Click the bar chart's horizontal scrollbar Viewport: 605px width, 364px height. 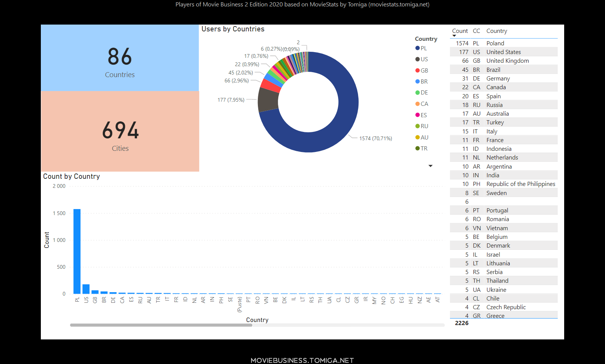tap(161, 325)
